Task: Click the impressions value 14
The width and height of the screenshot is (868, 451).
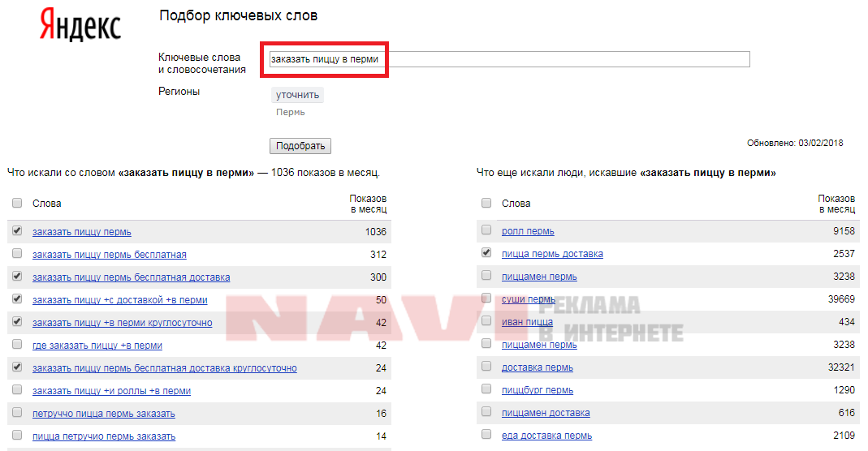Action: [381, 436]
